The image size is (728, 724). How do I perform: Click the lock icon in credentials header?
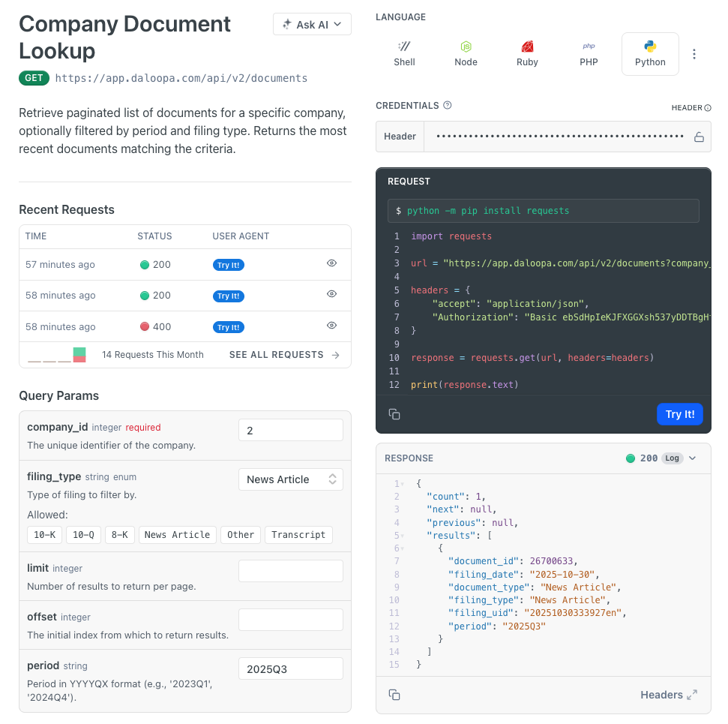[x=699, y=137]
